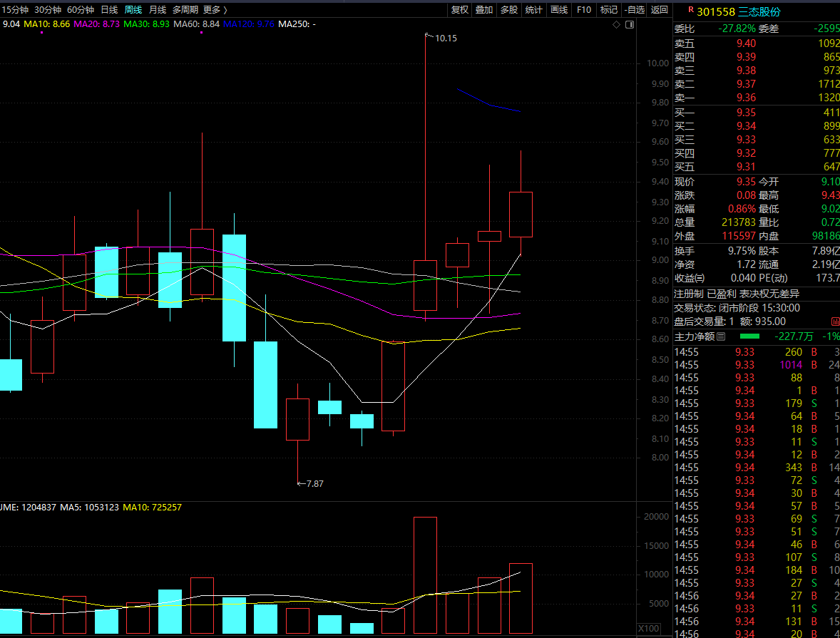The height and width of the screenshot is (638, 840).
Task: Toggle the -自选 watchlist button
Action: coord(635,10)
